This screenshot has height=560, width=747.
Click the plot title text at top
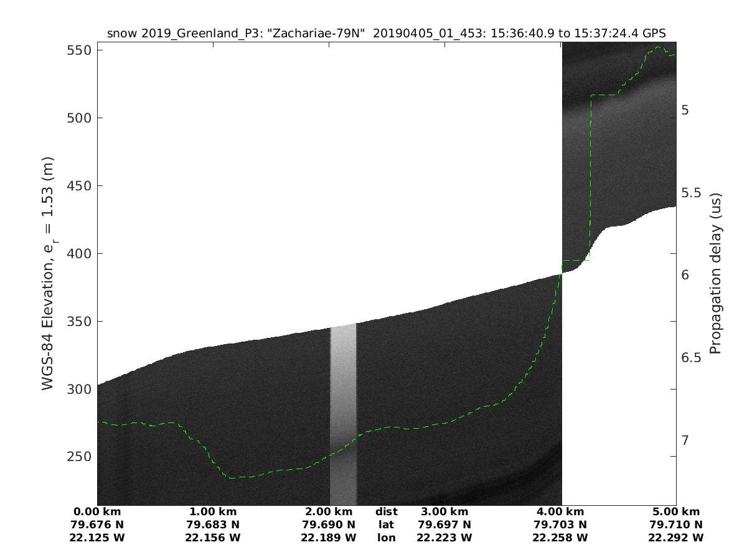point(386,34)
